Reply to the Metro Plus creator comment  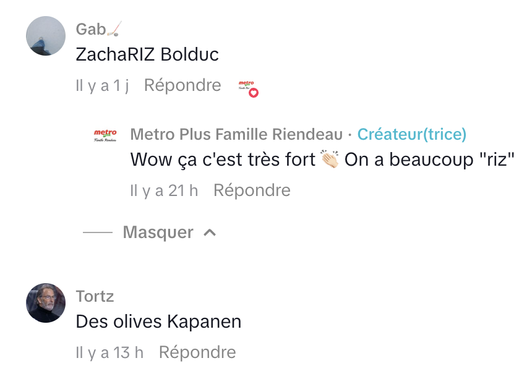[x=252, y=190]
